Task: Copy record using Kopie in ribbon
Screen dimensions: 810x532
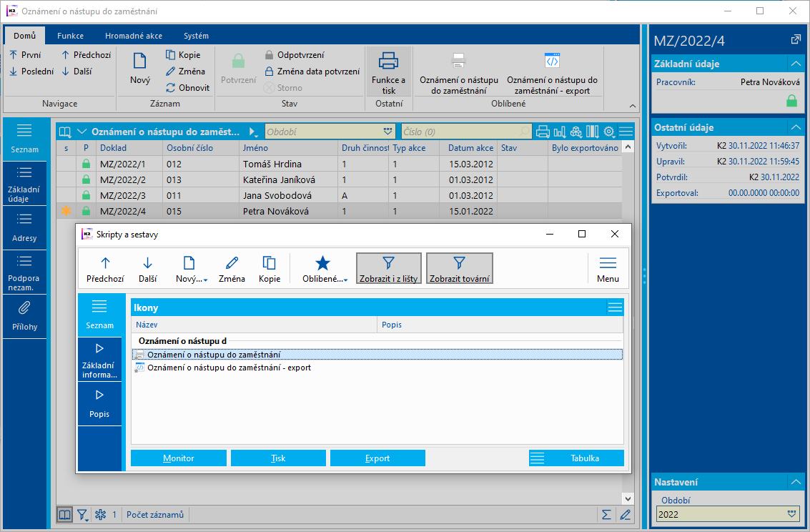Action: (183, 55)
